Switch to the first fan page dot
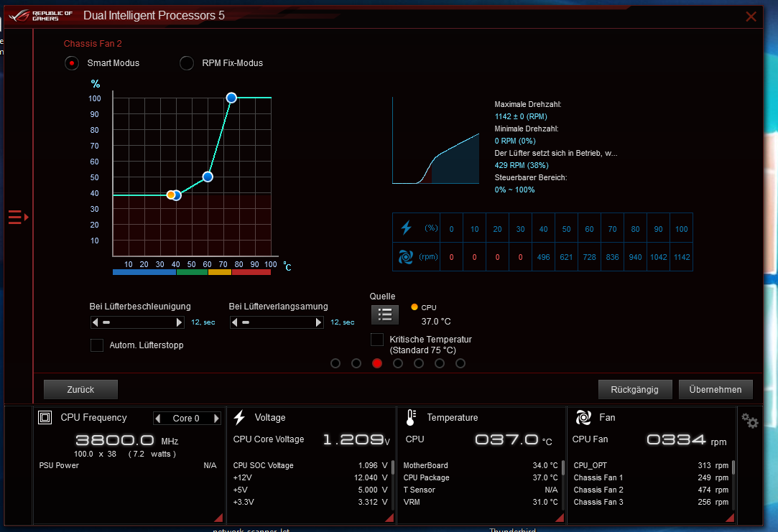This screenshot has width=778, height=532. [335, 363]
